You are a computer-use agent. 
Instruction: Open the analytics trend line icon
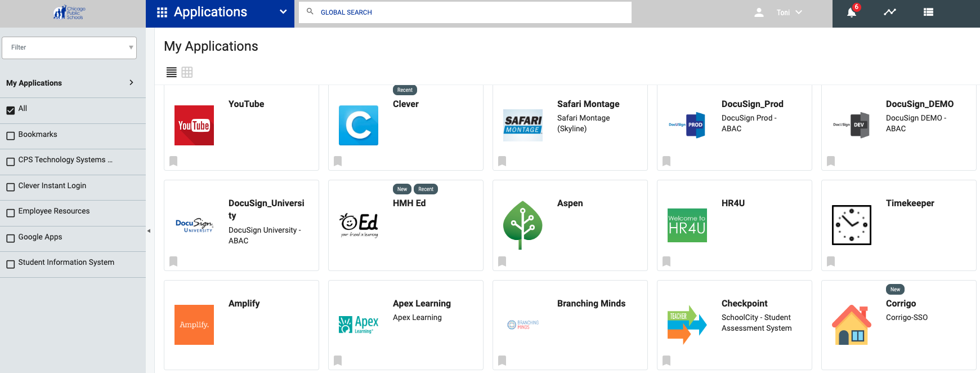point(889,12)
